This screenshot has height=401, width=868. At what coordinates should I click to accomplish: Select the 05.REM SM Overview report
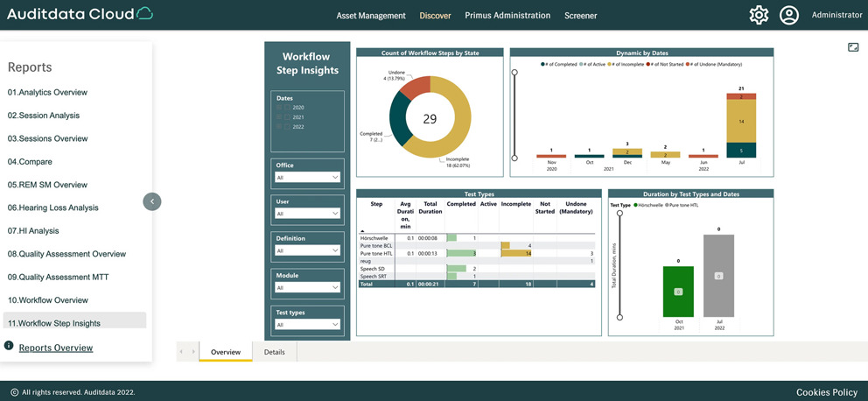click(47, 185)
